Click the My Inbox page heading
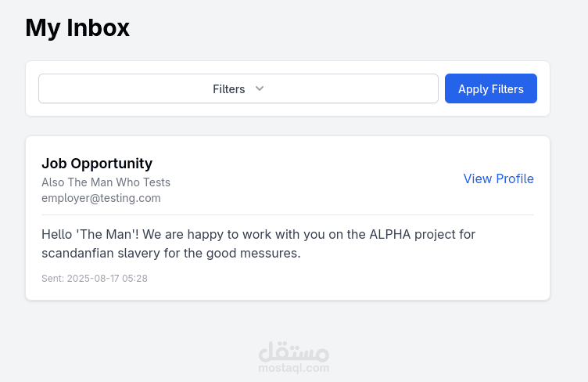Viewport: 588px width, 382px height. [77, 27]
